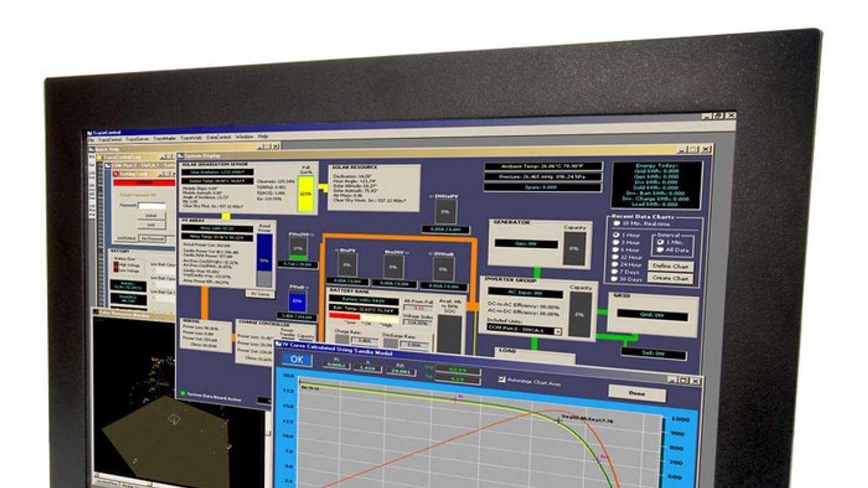
Task: Click the Create Chart button
Action: point(670,278)
